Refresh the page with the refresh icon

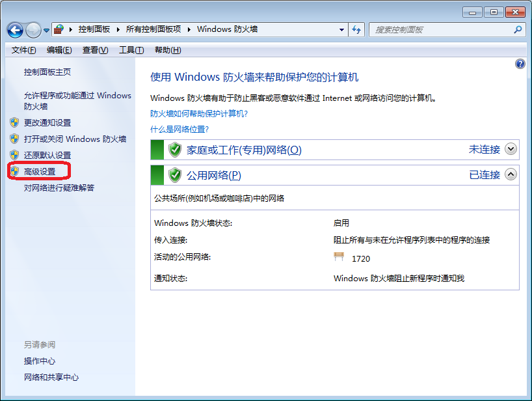point(356,30)
